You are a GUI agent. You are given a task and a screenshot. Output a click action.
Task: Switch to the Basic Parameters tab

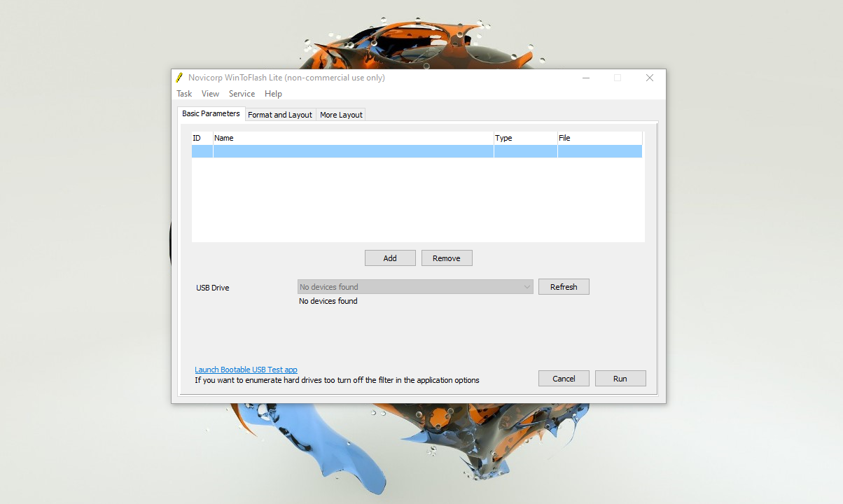coord(211,113)
